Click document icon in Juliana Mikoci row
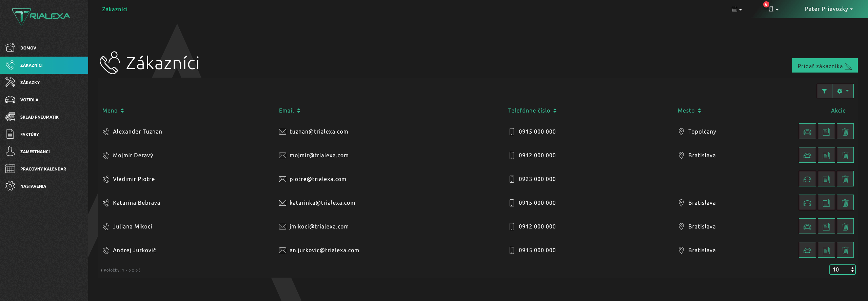This screenshot has height=301, width=868. [x=826, y=226]
